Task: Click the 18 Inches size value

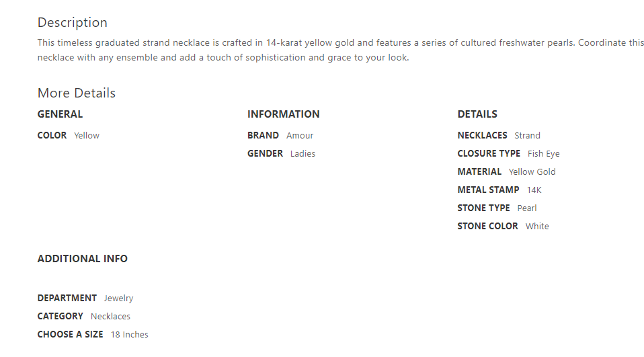Action: [129, 335]
